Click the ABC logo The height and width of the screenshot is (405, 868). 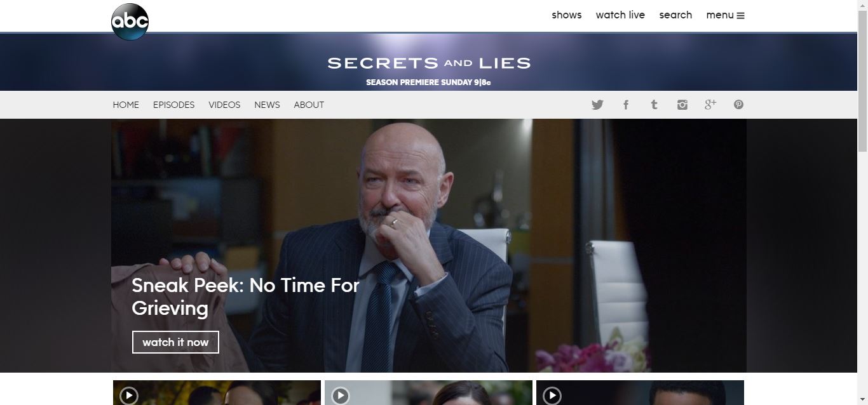130,22
